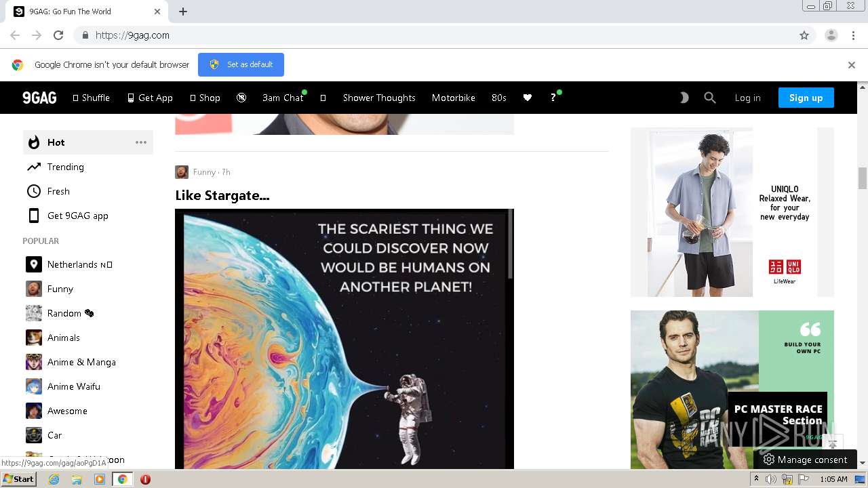The width and height of the screenshot is (868, 488).
Task: Click the Fresh clock icon
Action: tap(34, 191)
